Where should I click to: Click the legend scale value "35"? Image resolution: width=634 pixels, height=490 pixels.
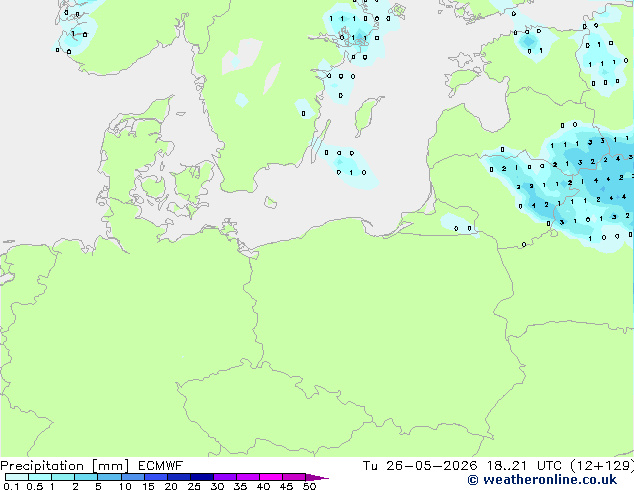pyautogui.click(x=240, y=486)
